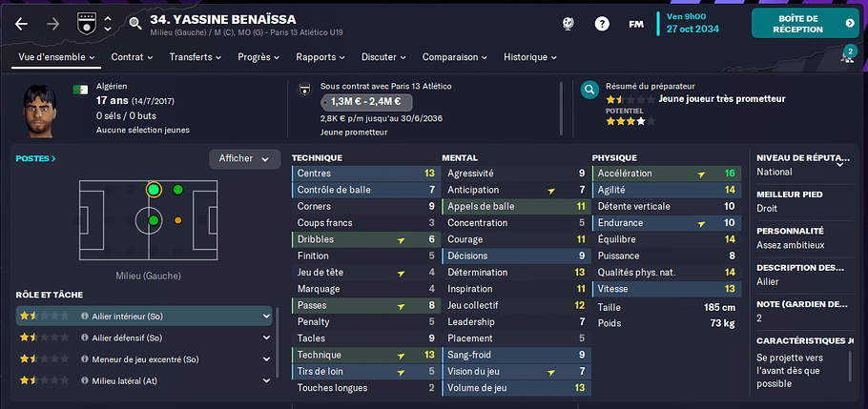
Task: Click the role list scrollbar
Action: [277, 341]
